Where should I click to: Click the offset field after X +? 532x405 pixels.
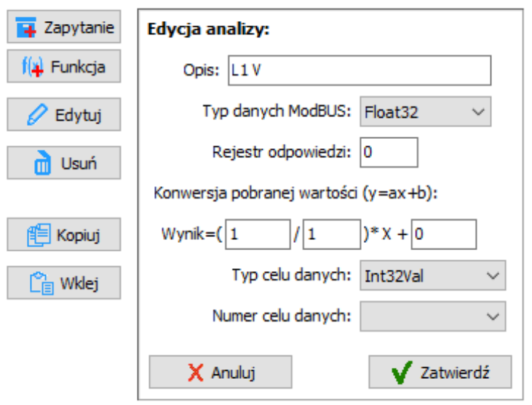click(444, 234)
